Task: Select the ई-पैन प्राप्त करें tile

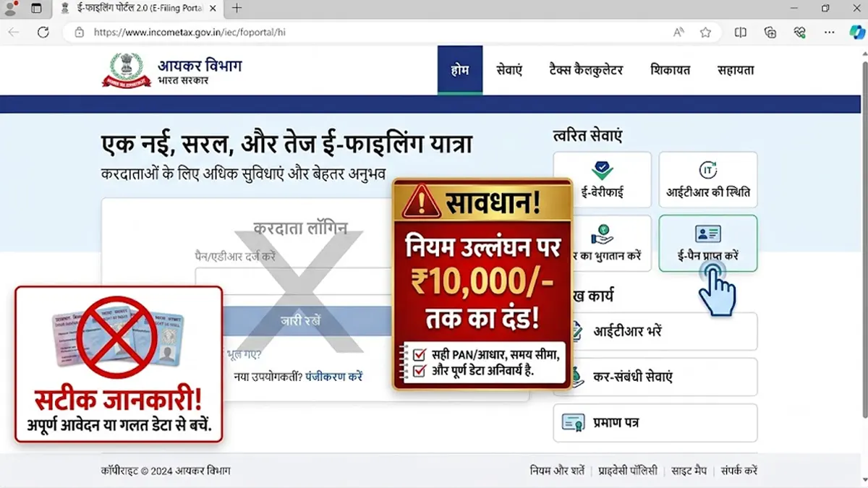Action: [708, 243]
